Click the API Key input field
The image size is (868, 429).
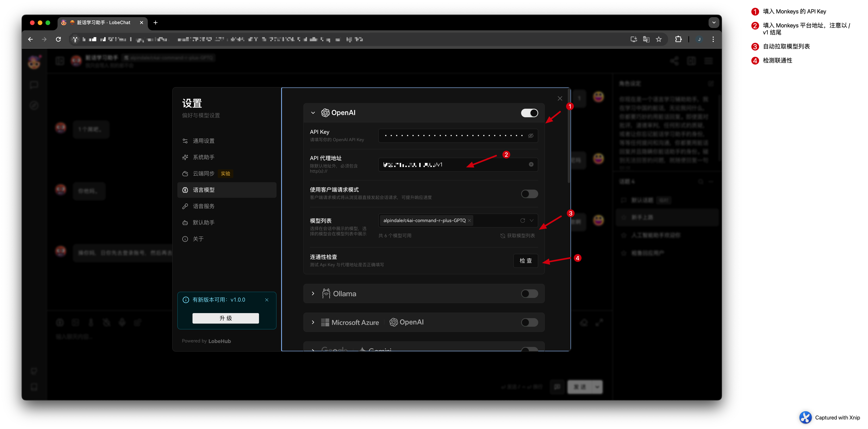(458, 136)
